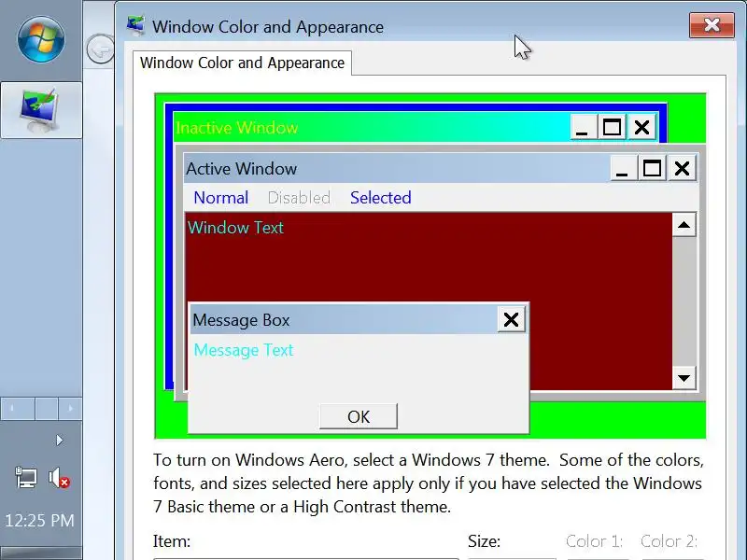The width and height of the screenshot is (747, 560).
Task: Click the preview scrollbar track
Action: tap(684, 301)
